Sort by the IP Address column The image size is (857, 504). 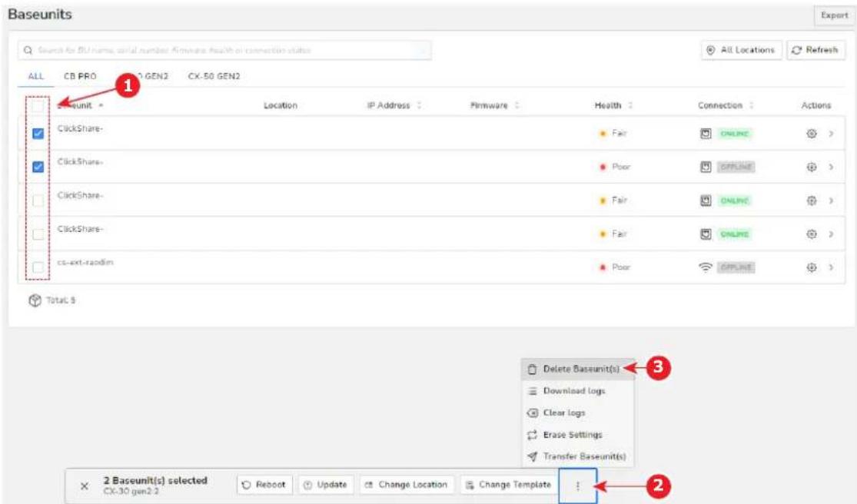click(419, 105)
